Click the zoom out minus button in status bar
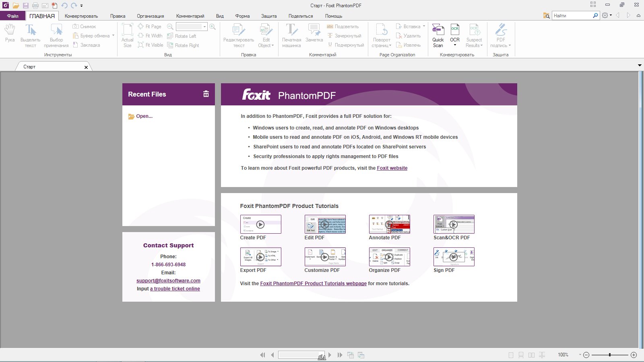Viewport: 644px width, 362px height. tap(586, 355)
